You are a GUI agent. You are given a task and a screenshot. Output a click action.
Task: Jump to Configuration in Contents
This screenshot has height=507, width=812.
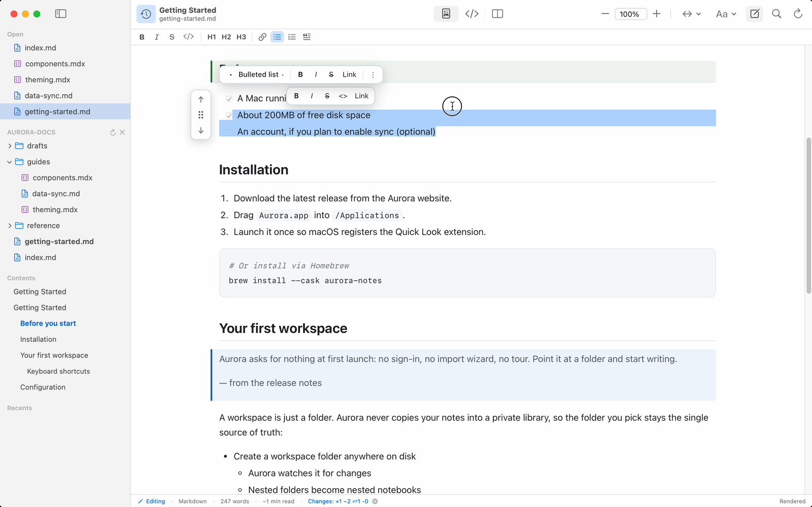pyautogui.click(x=43, y=387)
